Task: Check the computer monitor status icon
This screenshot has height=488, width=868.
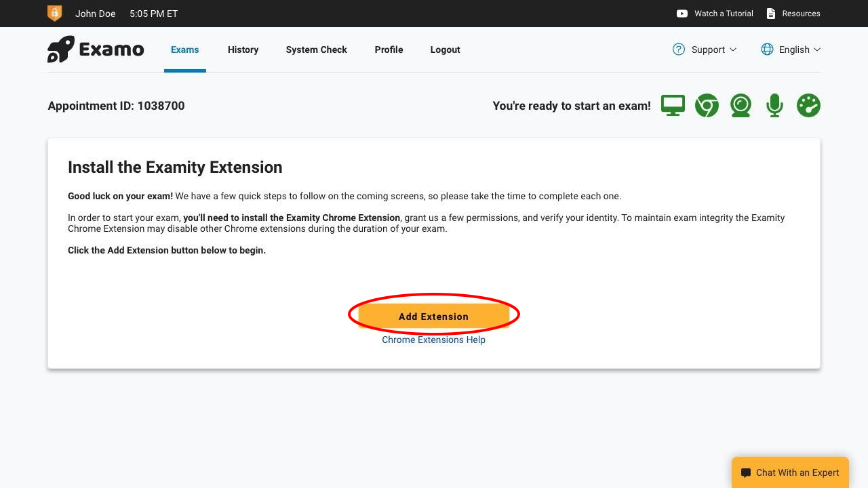Action: click(673, 105)
